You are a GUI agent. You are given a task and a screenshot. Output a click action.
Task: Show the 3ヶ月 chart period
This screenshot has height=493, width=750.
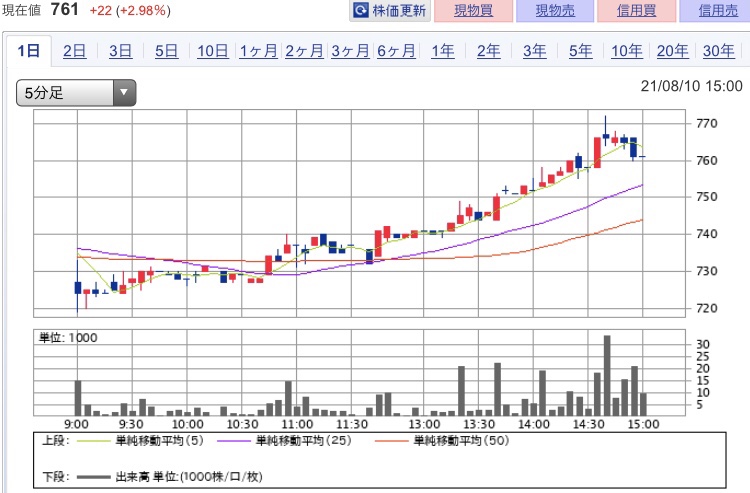tap(350, 50)
